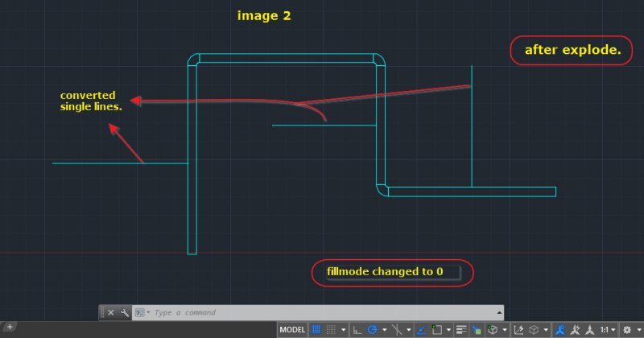The height and width of the screenshot is (338, 644).
Task: Toggle ortho mode restriction
Action: (x=357, y=330)
